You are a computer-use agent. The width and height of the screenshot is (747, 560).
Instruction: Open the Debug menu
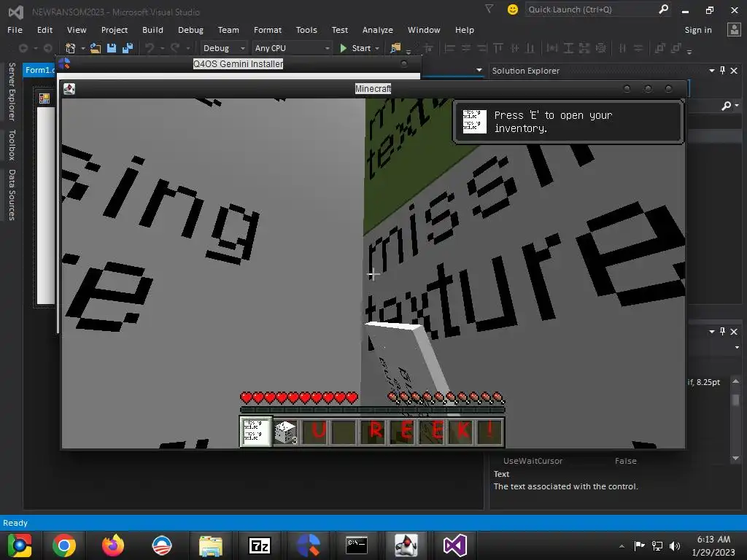click(190, 29)
